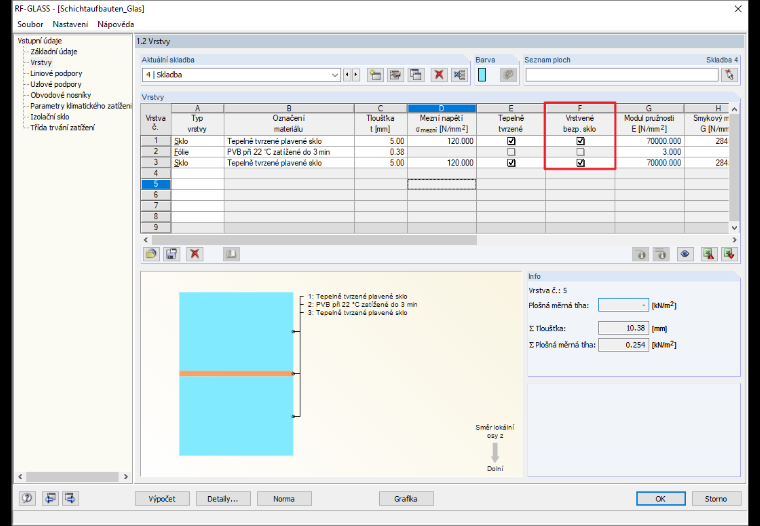The image size is (760, 526).
Task: Click the Výpočet button
Action: [x=162, y=498]
